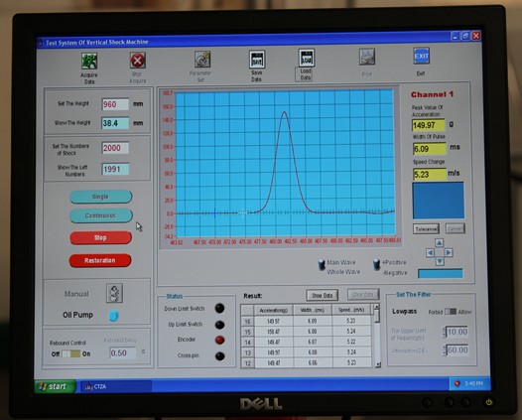Click the red Restoration button

tap(100, 260)
